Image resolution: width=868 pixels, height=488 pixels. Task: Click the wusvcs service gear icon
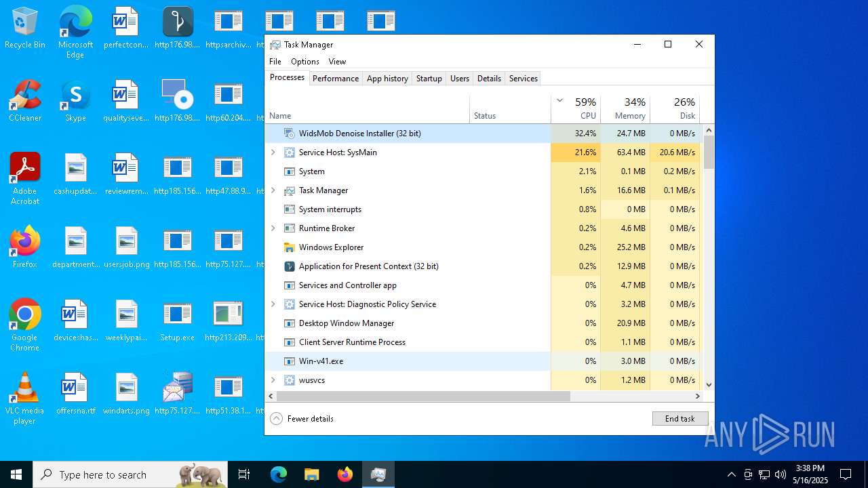pyautogui.click(x=290, y=380)
